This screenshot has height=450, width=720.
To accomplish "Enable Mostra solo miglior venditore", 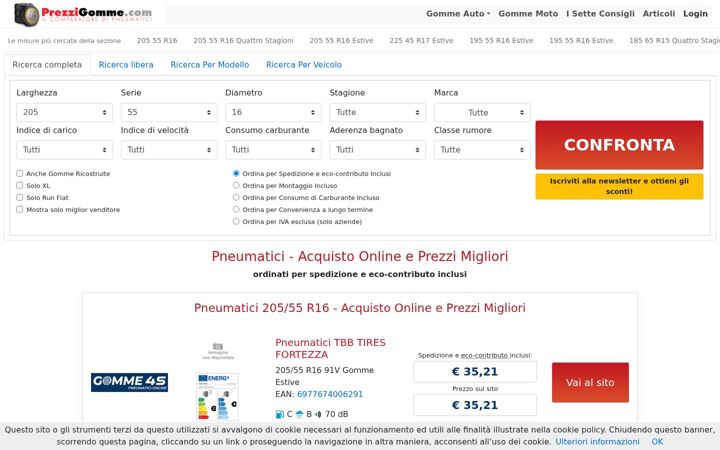I will point(20,209).
